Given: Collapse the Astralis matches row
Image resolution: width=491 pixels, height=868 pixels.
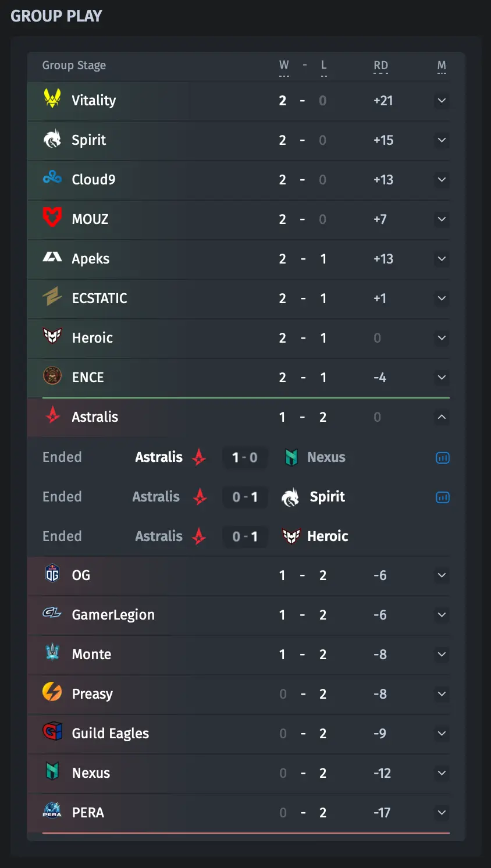Looking at the screenshot, I should (442, 417).
